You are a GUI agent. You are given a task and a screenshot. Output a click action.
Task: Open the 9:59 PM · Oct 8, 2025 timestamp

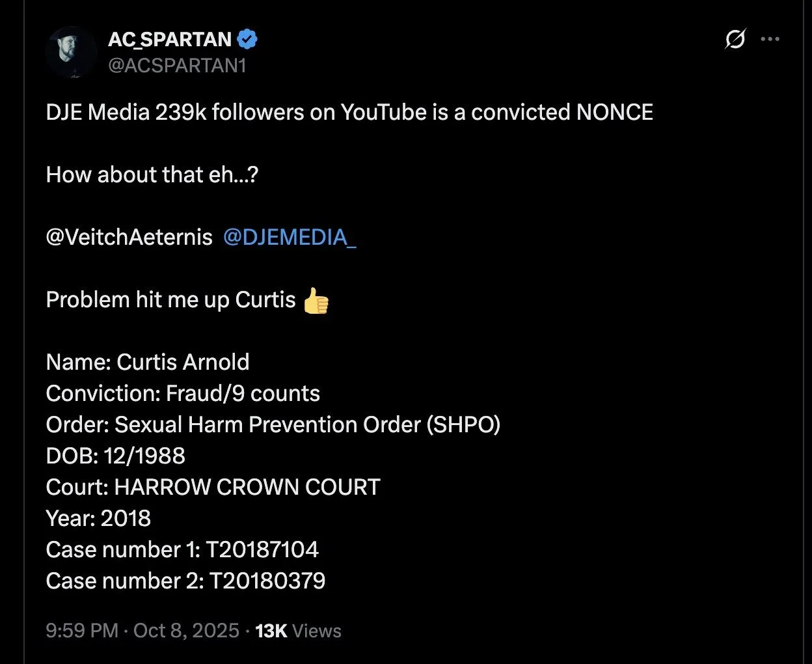click(142, 631)
